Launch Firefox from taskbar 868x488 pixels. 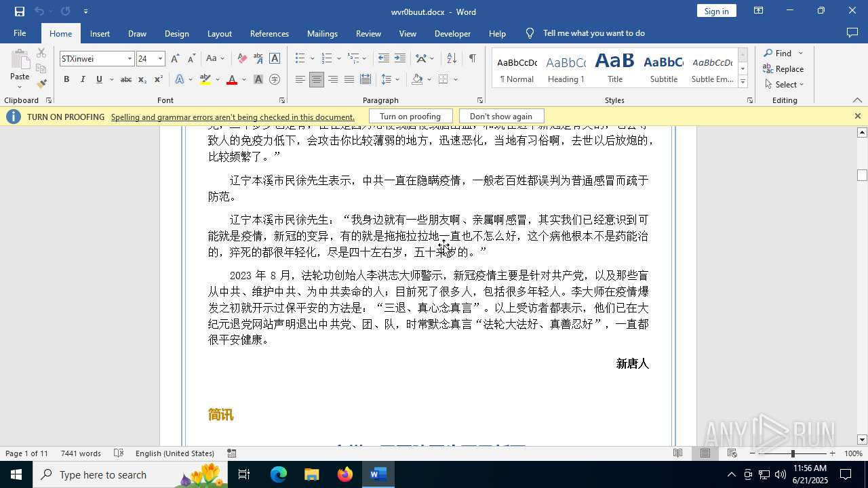point(345,474)
